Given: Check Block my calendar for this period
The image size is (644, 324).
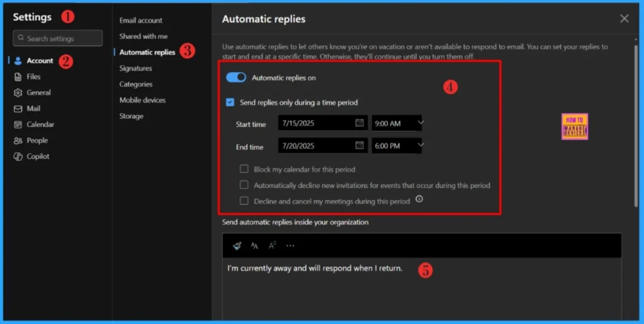Looking at the screenshot, I should (x=244, y=169).
